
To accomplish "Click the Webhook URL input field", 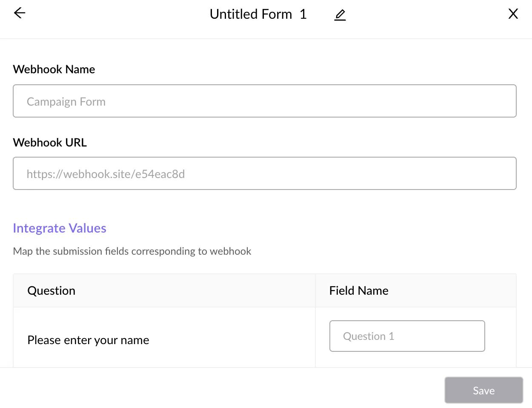I will [265, 173].
